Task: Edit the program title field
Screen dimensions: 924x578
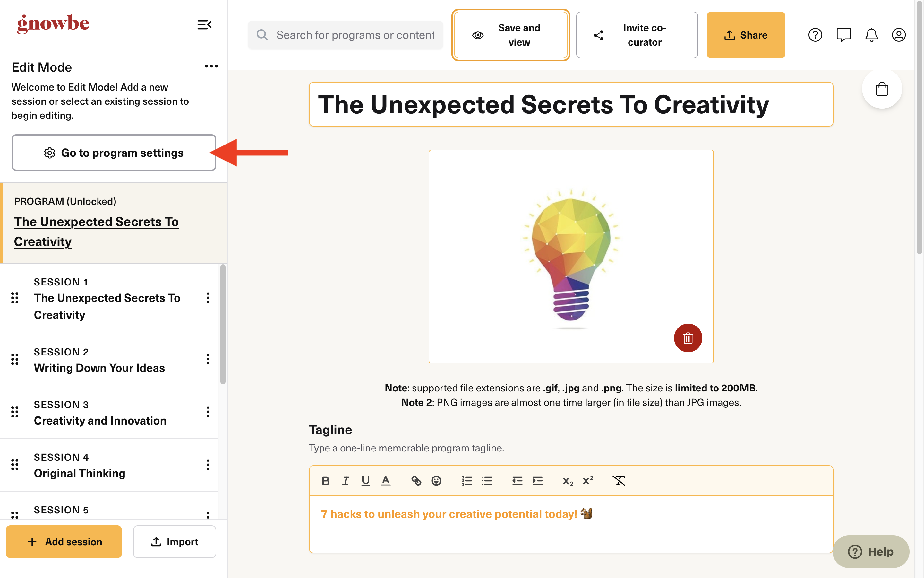Action: point(571,104)
